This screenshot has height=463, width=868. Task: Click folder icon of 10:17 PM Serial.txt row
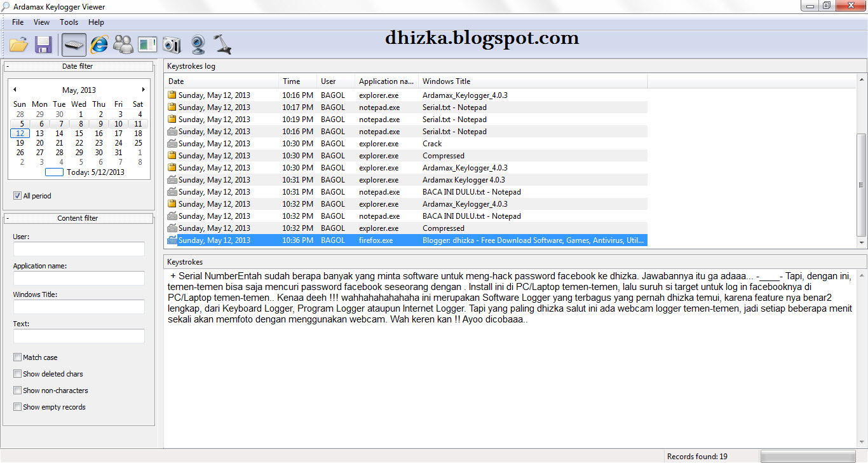172,107
